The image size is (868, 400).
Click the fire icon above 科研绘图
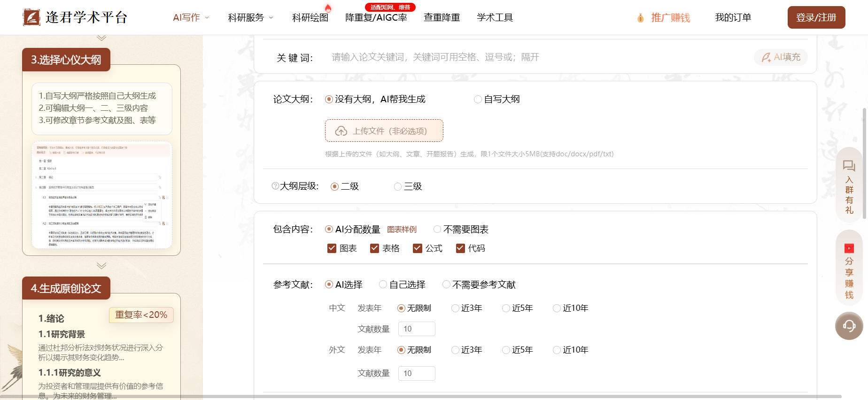(x=328, y=8)
